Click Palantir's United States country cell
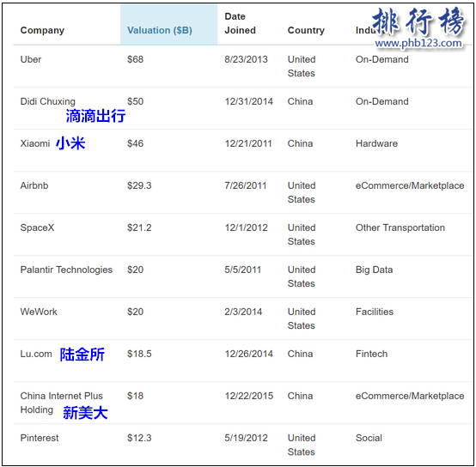Viewport: 476px width, 467px height. (x=302, y=276)
